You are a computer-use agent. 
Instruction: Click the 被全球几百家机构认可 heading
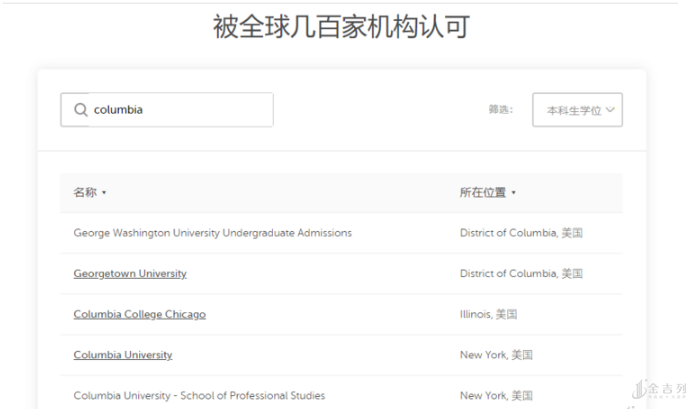(x=341, y=27)
